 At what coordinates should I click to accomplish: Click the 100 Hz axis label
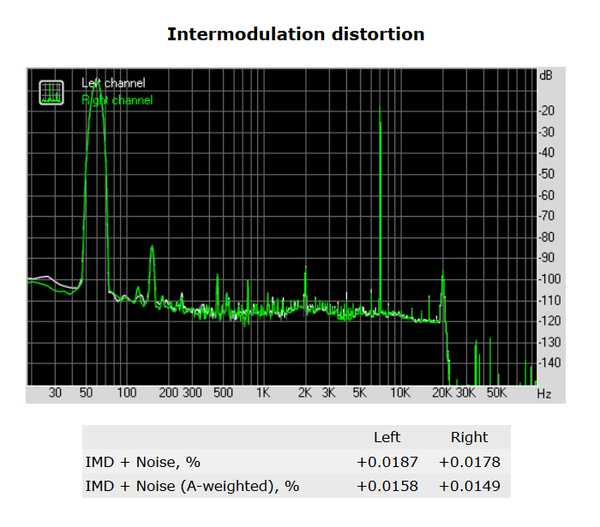(127, 393)
